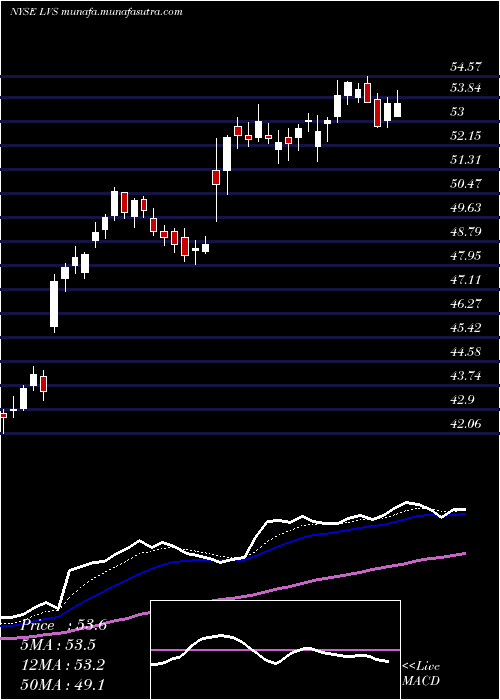
Task: Click the pink 50MA line in lower chart
Action: coord(312,581)
